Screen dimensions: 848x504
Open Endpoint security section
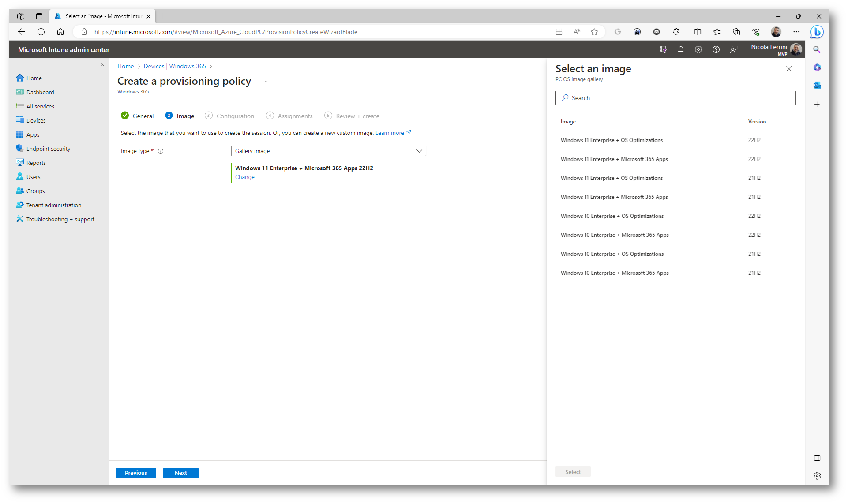click(x=43, y=149)
